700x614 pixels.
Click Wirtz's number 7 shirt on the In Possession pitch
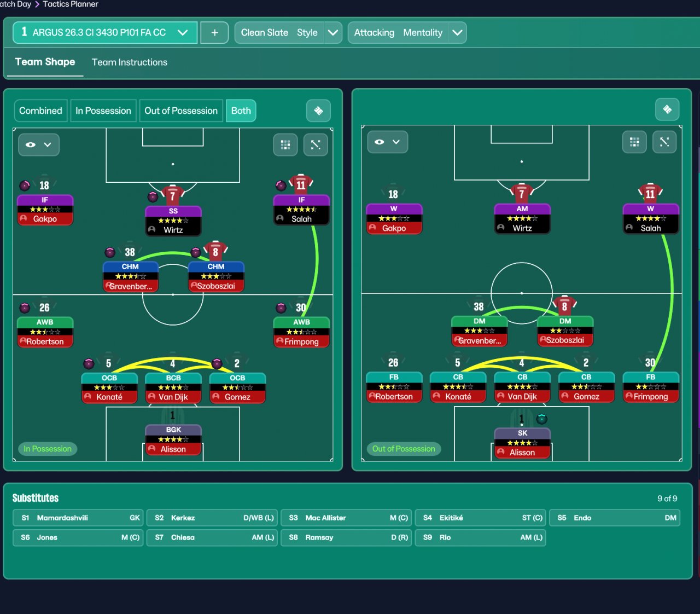point(173,195)
